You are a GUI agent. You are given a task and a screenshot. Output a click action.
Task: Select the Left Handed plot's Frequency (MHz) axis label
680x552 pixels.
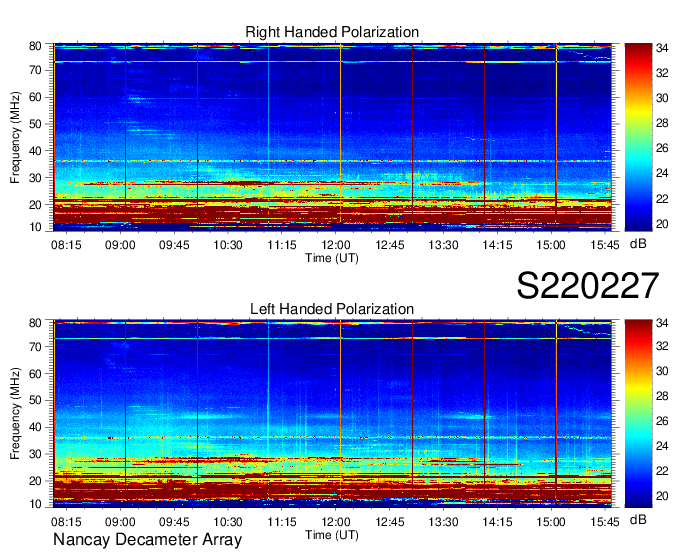[15, 413]
